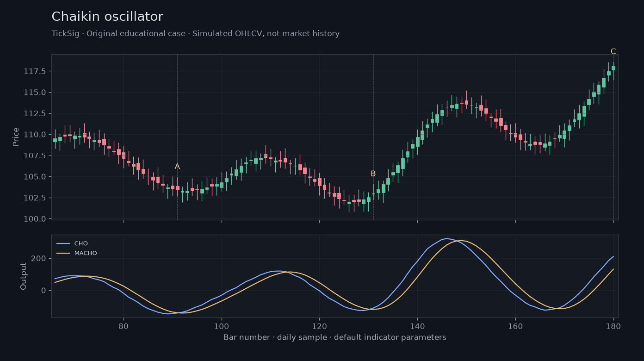Click price tick label 102.5
The height and width of the screenshot is (361, 644).
35,198
